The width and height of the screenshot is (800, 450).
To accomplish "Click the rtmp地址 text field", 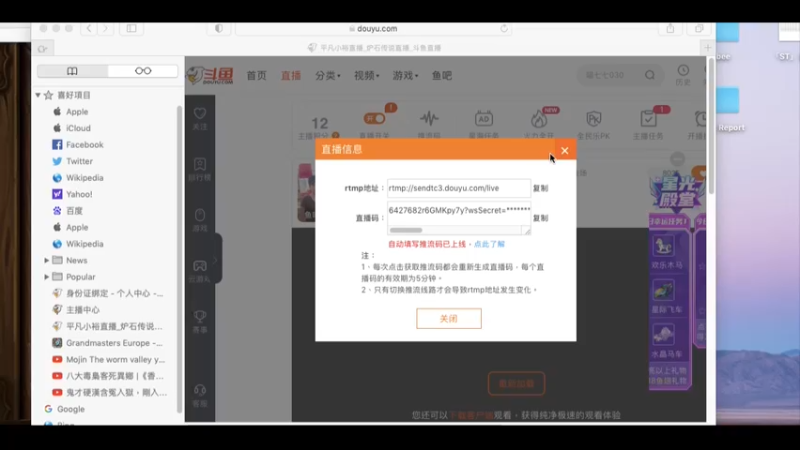I will point(459,188).
